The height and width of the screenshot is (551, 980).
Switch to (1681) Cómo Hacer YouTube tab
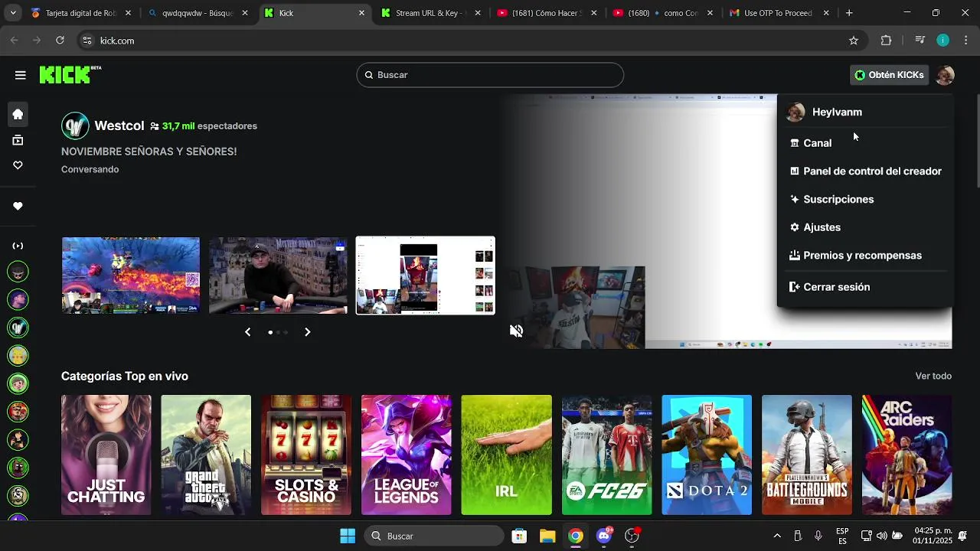click(547, 13)
